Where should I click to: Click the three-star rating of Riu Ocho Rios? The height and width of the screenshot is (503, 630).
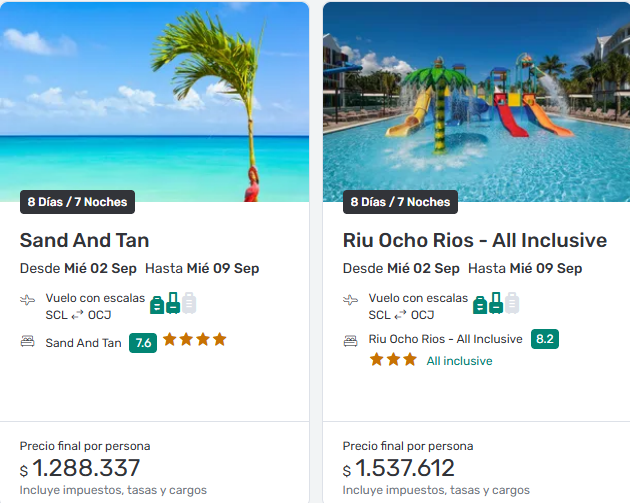[x=393, y=360]
